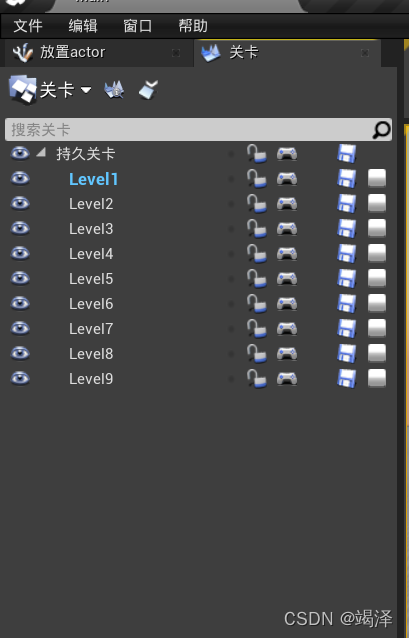Screen dimensions: 409x638
Task: Toggle visibility of Level3
Action: [20, 228]
